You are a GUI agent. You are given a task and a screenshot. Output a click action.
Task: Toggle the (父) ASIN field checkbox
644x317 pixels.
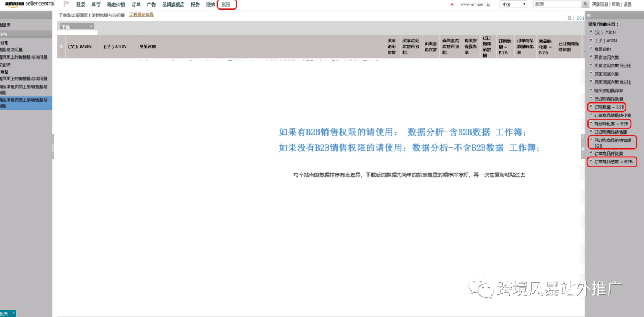tap(590, 31)
